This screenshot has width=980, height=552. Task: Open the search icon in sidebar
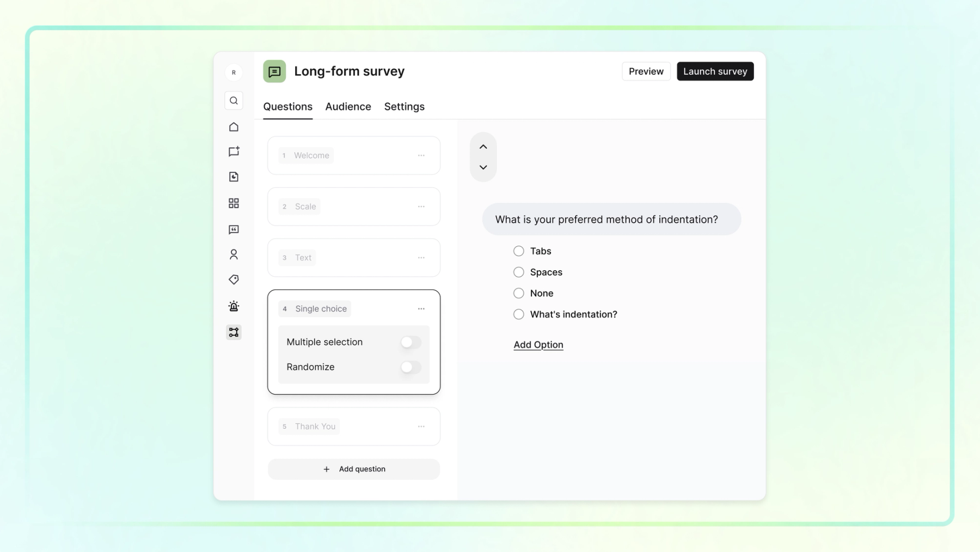tap(234, 101)
